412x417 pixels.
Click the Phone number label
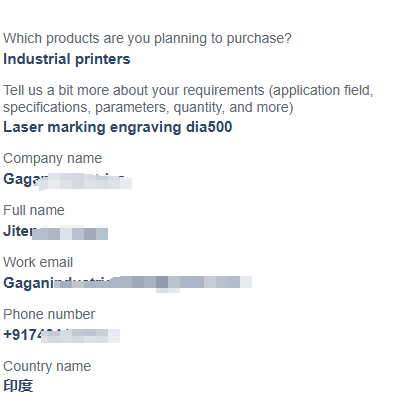coord(49,314)
